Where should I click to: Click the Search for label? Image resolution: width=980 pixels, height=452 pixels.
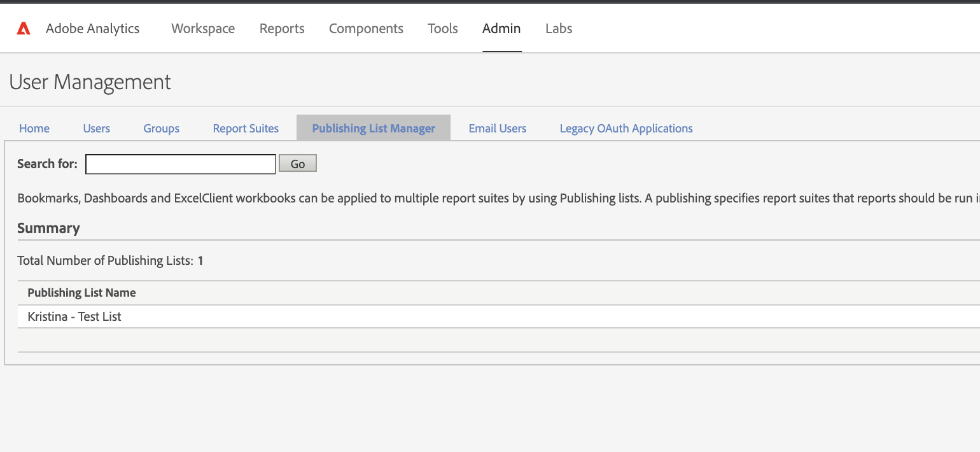(47, 164)
